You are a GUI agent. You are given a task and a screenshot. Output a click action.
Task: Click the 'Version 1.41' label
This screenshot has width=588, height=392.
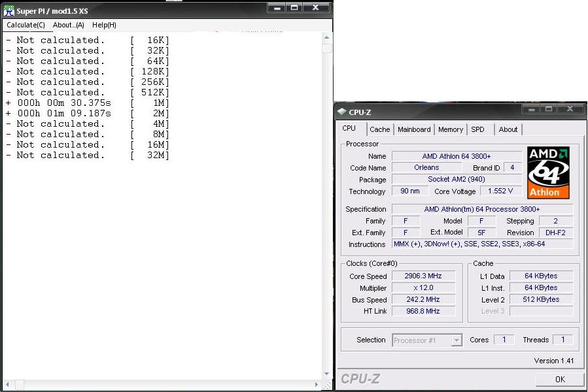(554, 361)
